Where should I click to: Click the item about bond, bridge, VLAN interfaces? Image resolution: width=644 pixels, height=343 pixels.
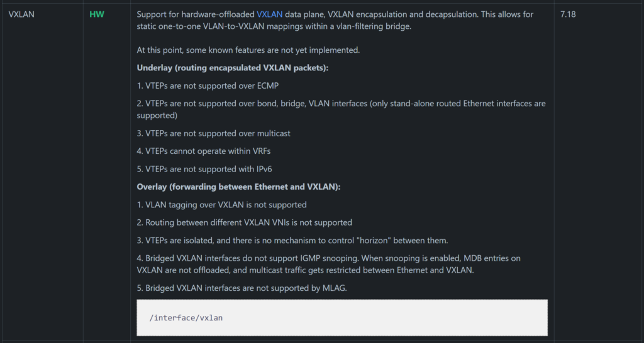coord(341,109)
